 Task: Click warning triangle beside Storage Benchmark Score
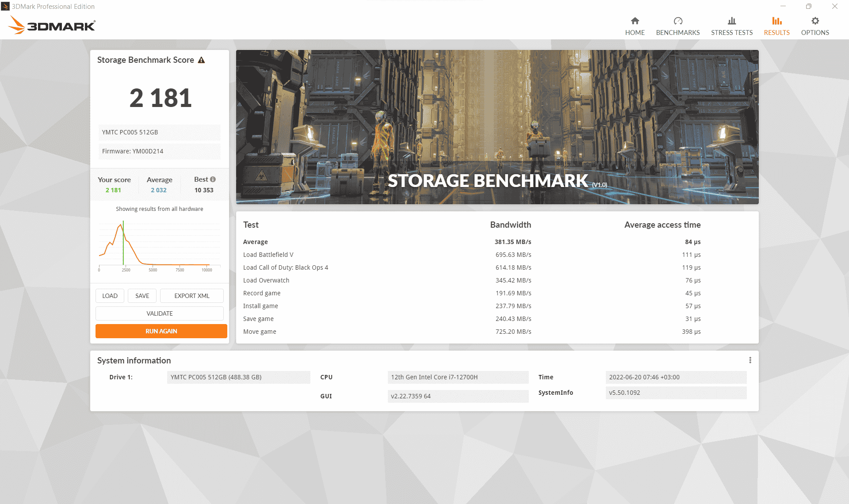[x=201, y=60]
